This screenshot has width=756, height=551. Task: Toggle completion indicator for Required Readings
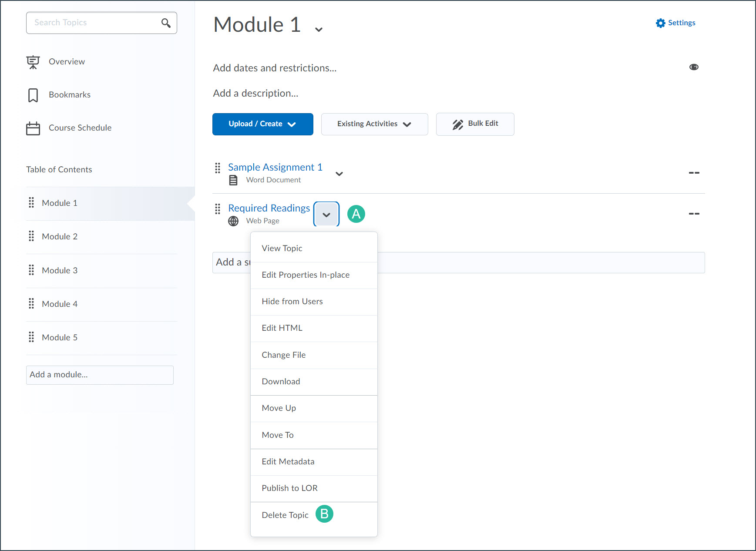694,214
